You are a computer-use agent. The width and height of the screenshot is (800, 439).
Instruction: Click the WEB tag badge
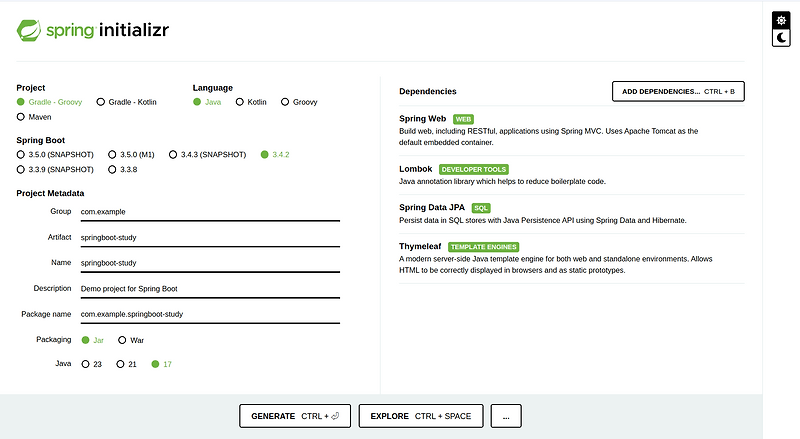click(x=463, y=119)
